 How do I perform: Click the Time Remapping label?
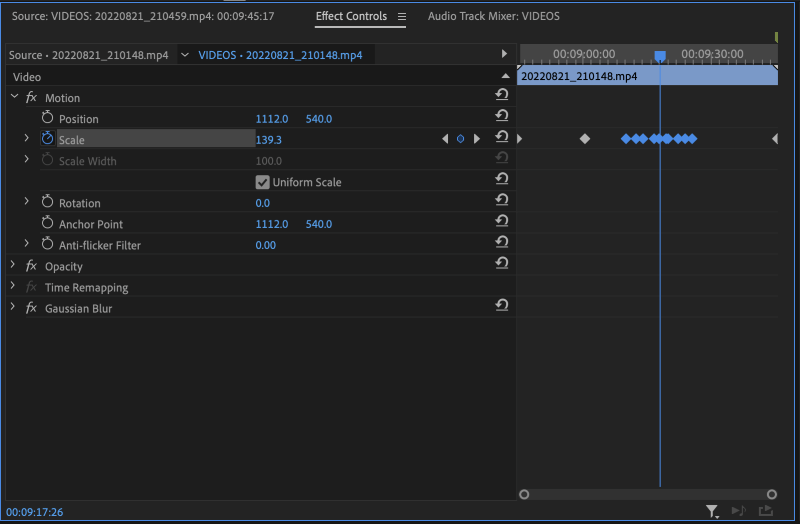coord(86,287)
